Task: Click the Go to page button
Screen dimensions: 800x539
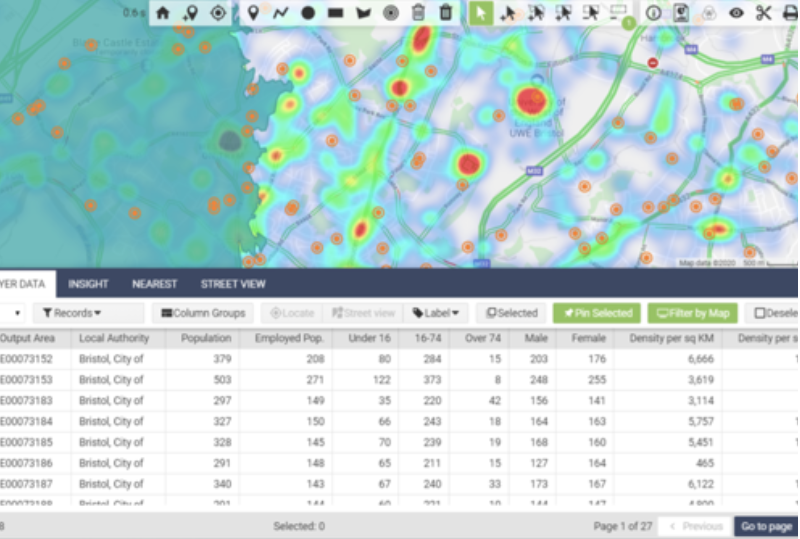Action: point(766,526)
